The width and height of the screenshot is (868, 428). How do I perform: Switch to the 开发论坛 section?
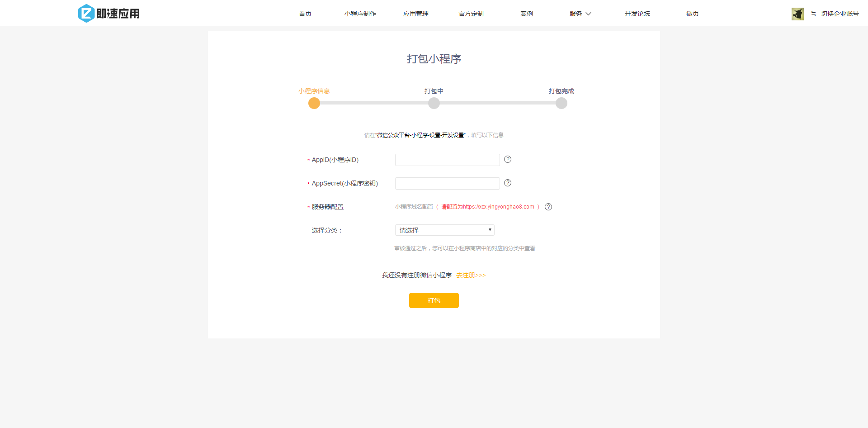coord(637,14)
